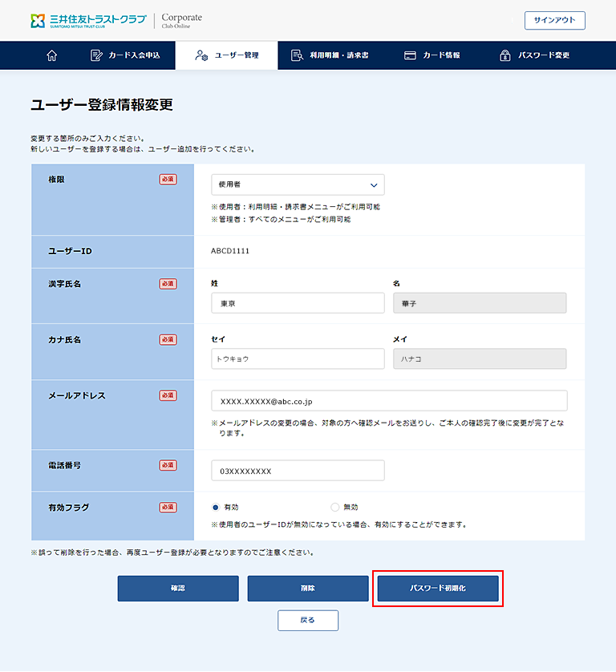616x672 pixels.
Task: Click the 確認 button
Action: (178, 588)
